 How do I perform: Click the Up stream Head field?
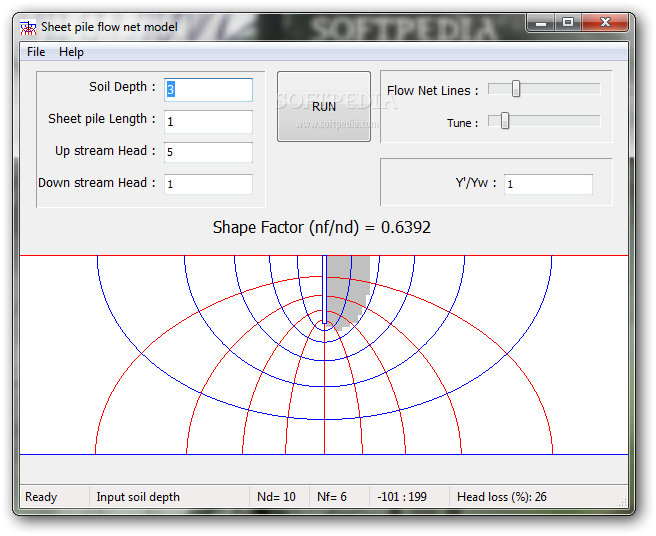(x=208, y=152)
